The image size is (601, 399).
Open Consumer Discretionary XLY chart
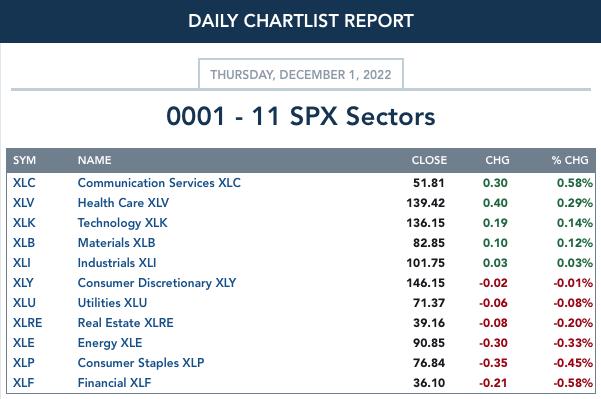click(x=157, y=283)
